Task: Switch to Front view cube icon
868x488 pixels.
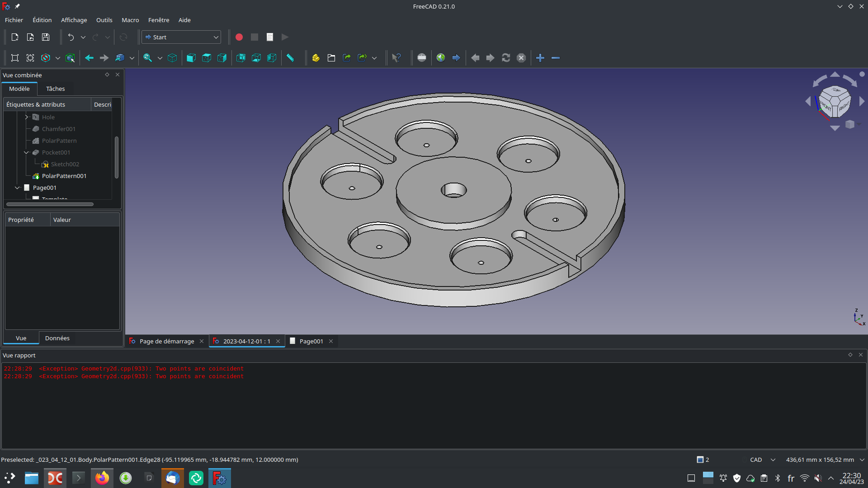Action: 191,58
